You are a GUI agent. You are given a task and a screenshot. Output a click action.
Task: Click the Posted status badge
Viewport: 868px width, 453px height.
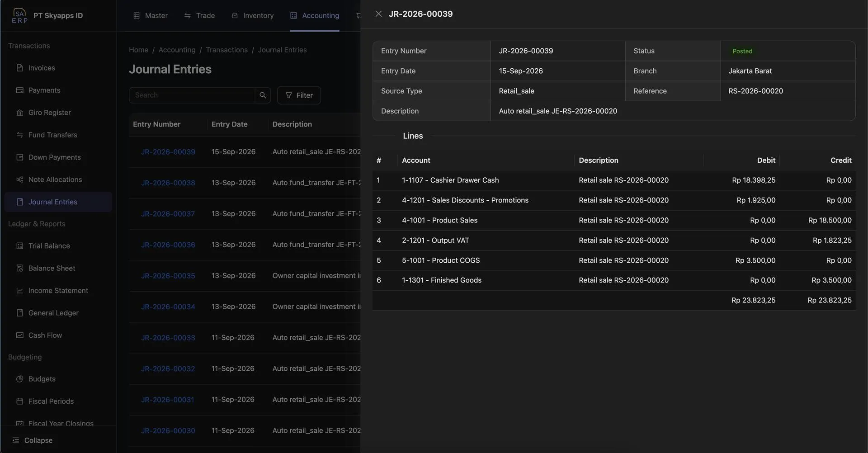point(742,51)
